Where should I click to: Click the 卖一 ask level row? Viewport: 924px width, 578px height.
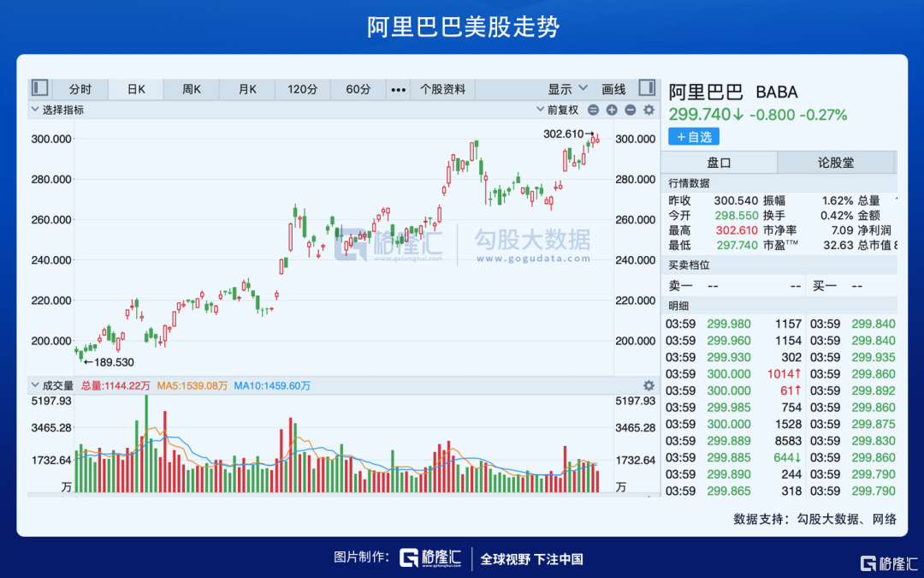(735, 286)
